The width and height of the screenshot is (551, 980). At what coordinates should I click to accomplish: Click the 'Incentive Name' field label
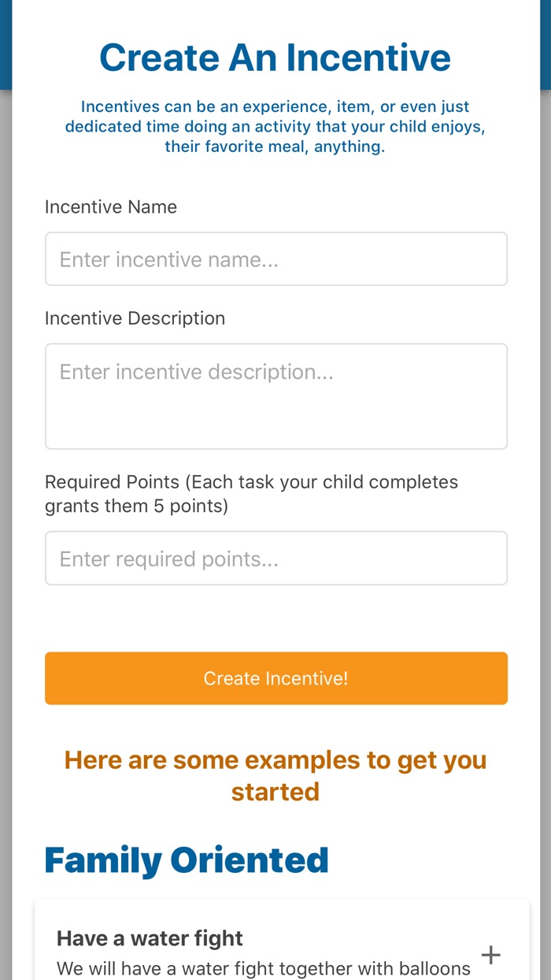coord(111,207)
